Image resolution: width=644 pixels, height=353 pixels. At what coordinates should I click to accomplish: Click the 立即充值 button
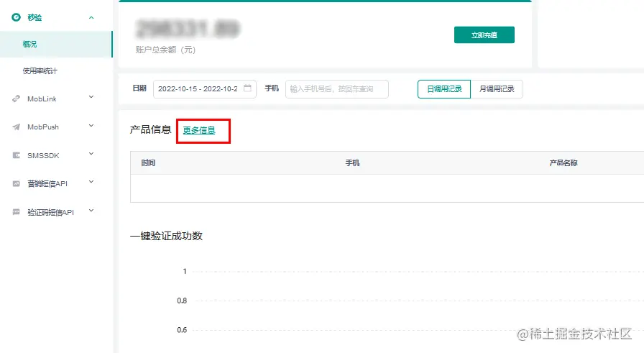click(x=484, y=35)
